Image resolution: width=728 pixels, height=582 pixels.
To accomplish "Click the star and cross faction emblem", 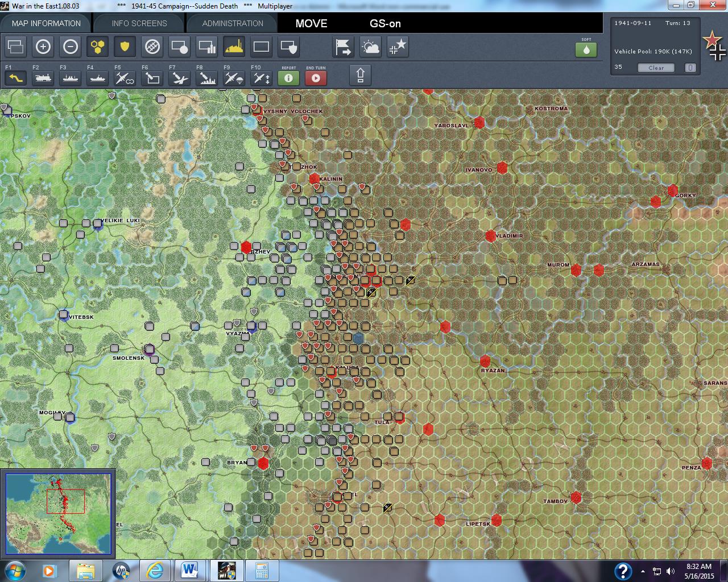I will pos(714,46).
